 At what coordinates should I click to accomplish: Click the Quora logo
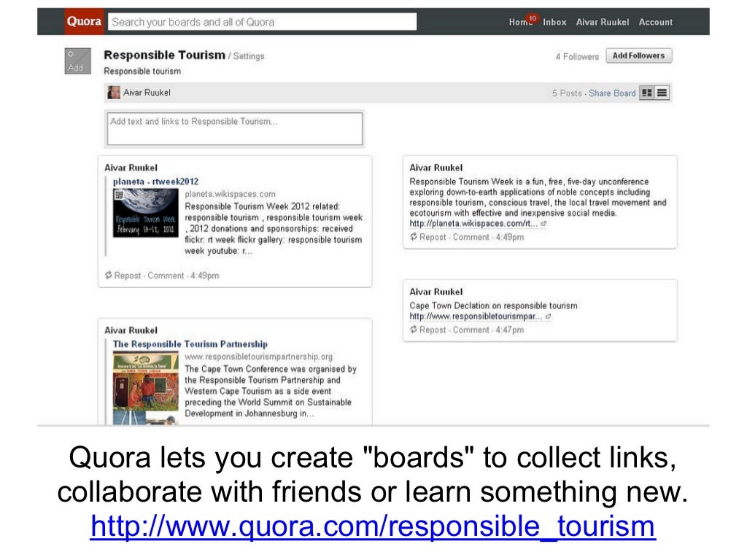click(x=85, y=21)
